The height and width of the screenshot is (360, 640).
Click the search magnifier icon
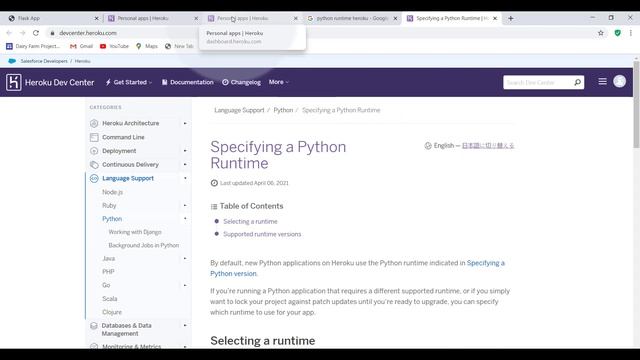577,82
